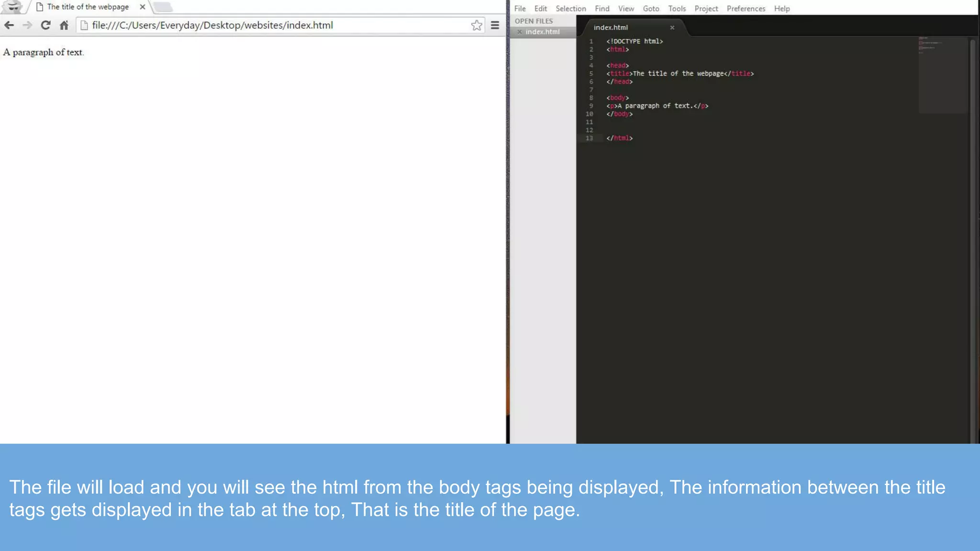Open a new browser tab
Screen dimensions: 980x551
(x=163, y=7)
